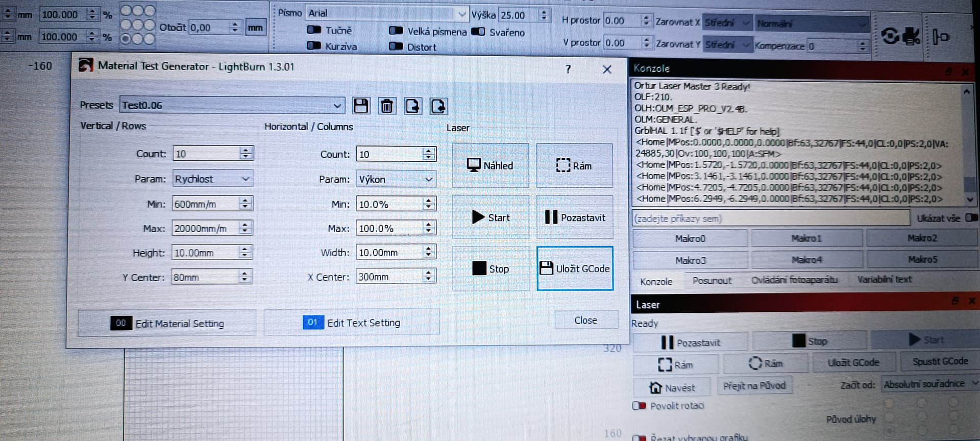
Task: Expand the Presets Test0.06 dropdown
Action: pos(232,105)
